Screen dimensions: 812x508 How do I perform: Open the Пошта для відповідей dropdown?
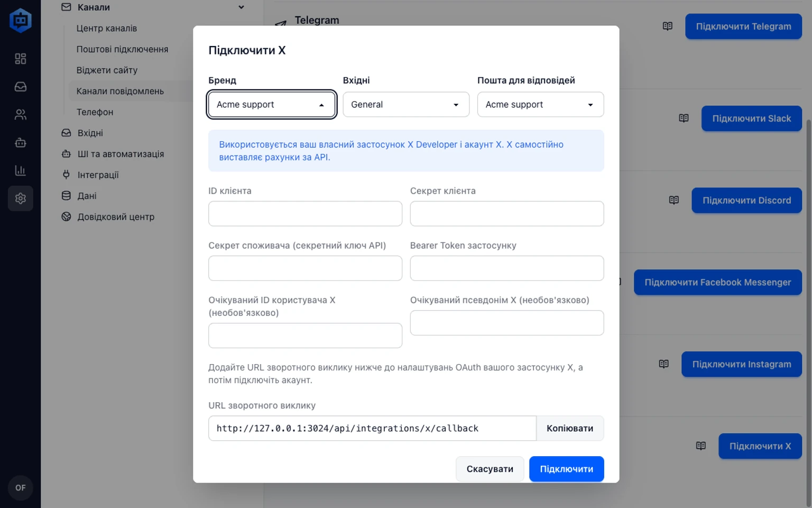[540, 105]
